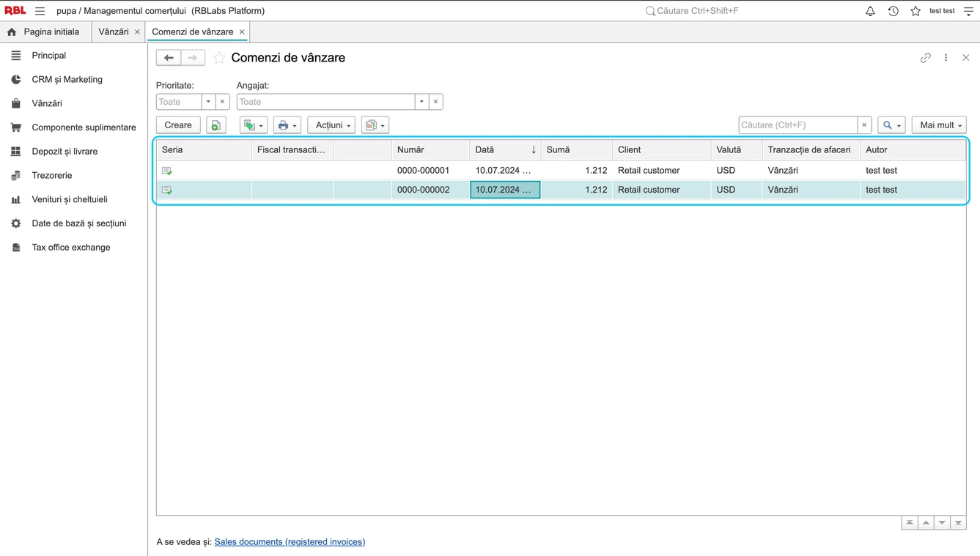
Task: Open the service settings menu icon
Action: pos(968,11)
